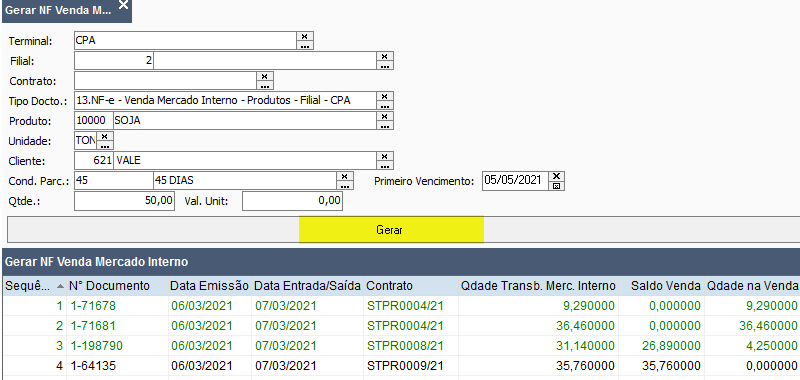800x380 pixels.
Task: Select document row 1-198790
Action: pyautogui.click(x=400, y=345)
